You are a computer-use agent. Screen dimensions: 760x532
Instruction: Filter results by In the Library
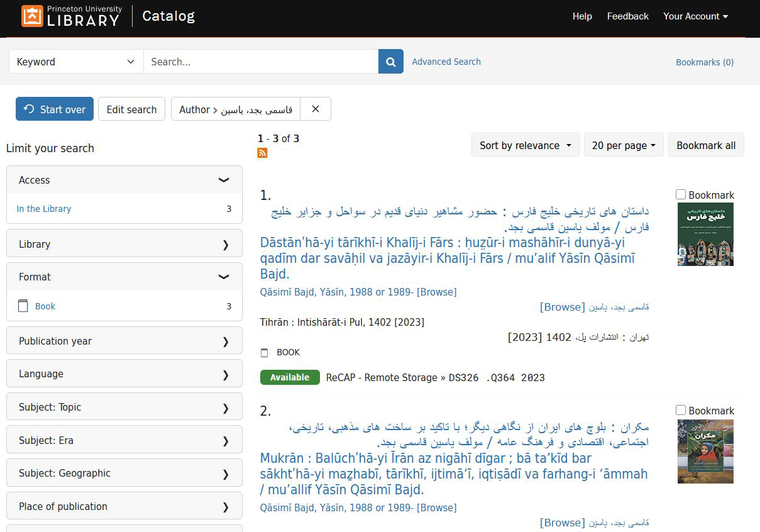[43, 208]
